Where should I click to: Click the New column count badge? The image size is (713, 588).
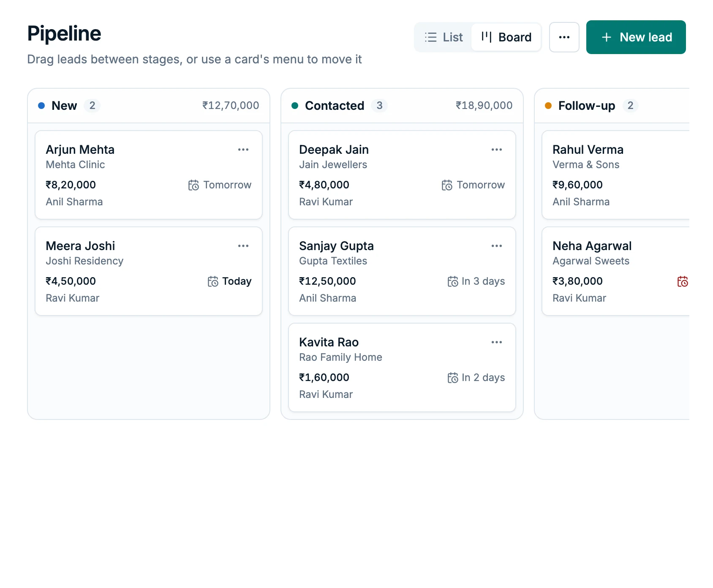(92, 106)
